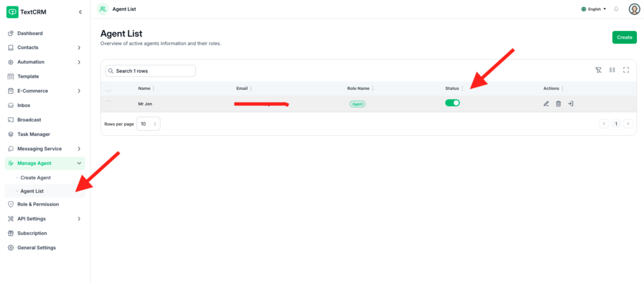This screenshot has width=644, height=283.
Task: Check the select-all header checkbox
Action: (x=109, y=89)
